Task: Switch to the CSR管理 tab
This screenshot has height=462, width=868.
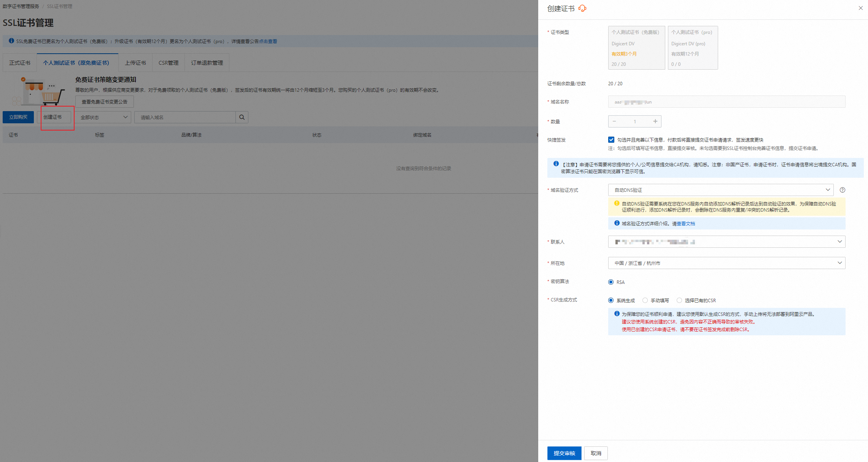Action: click(x=168, y=63)
